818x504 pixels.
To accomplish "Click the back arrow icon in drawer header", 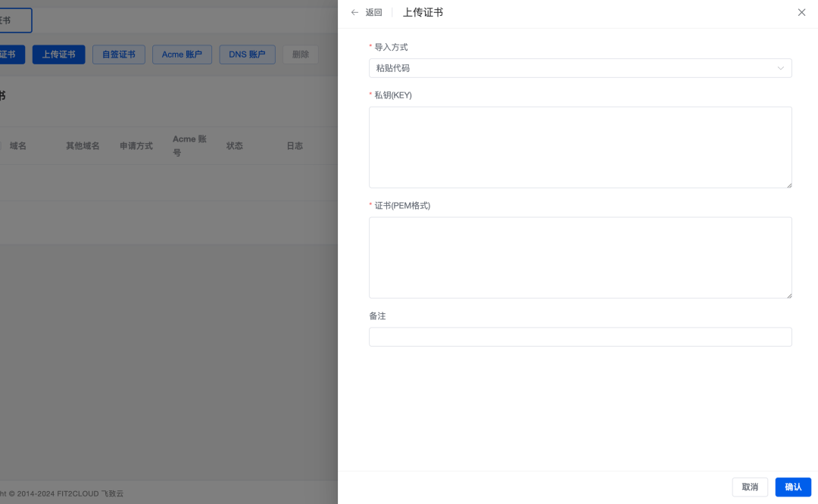I will [354, 13].
